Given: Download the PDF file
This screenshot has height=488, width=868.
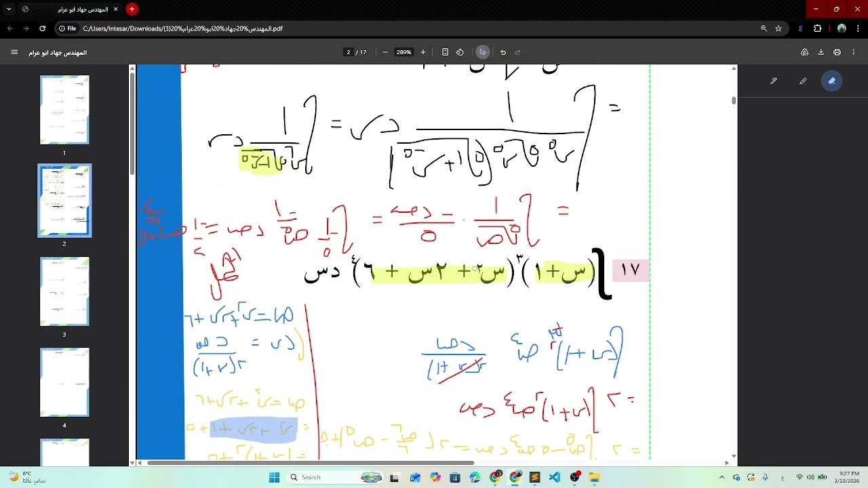Looking at the screenshot, I should [821, 52].
